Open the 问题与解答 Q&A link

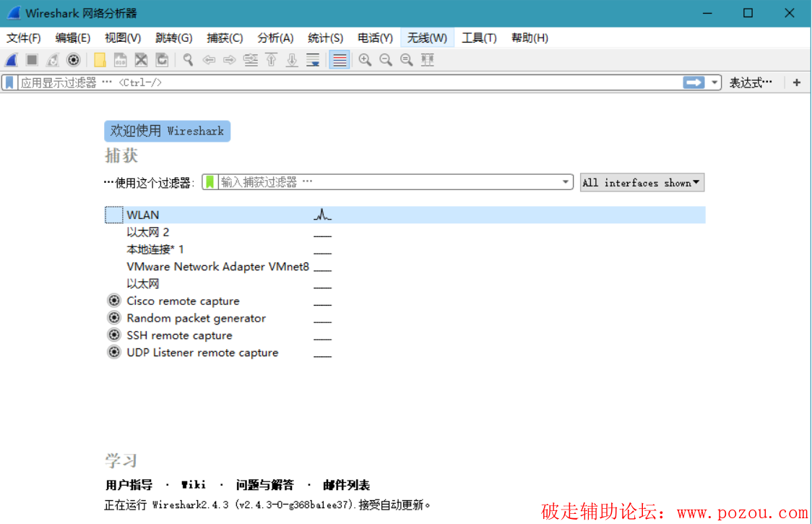tap(264, 485)
